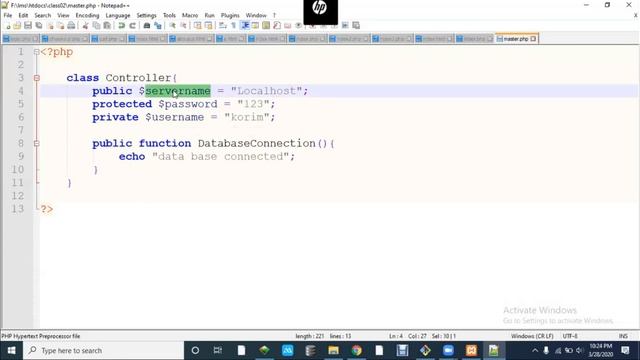640x360 pixels.
Task: Click the Close All toolbar icon
Action: [60, 26]
